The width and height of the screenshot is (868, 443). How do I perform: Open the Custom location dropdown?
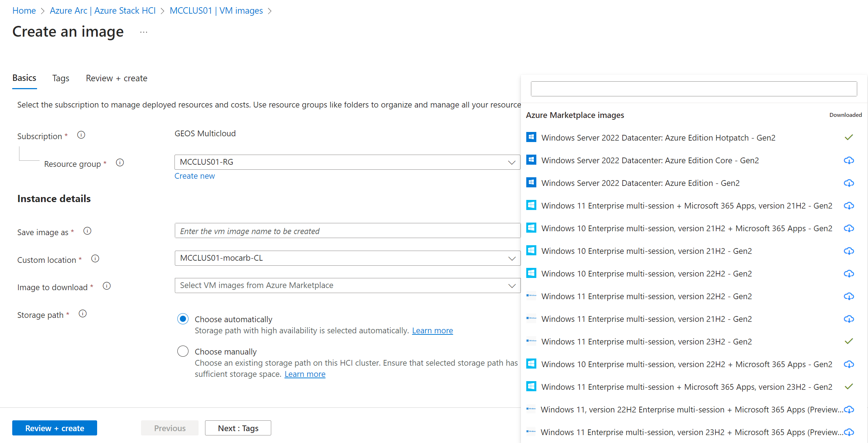point(511,258)
